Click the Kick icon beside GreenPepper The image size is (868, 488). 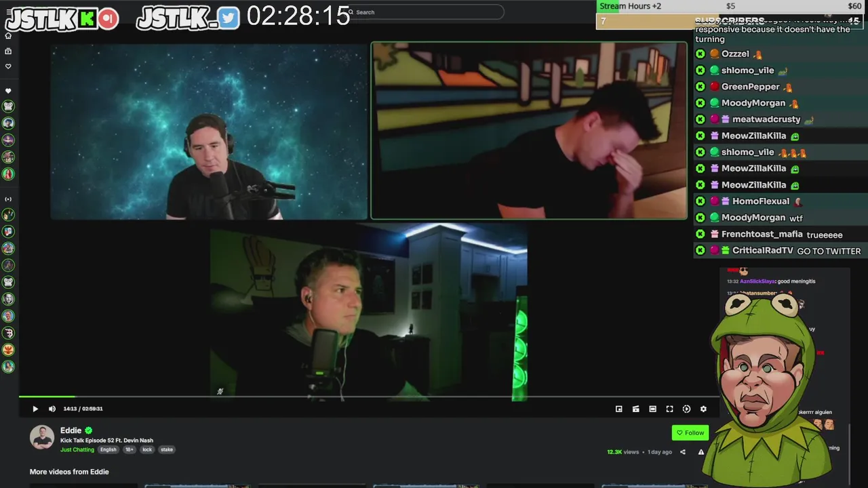701,87
